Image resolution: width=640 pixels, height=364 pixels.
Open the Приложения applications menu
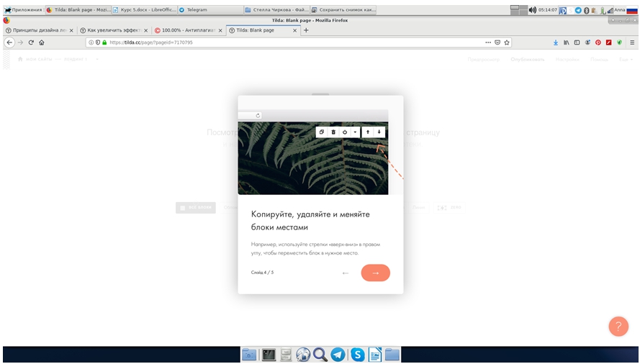tap(23, 10)
